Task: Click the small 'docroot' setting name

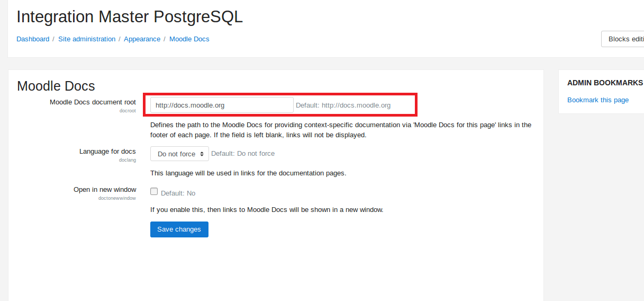Action: coord(128,111)
